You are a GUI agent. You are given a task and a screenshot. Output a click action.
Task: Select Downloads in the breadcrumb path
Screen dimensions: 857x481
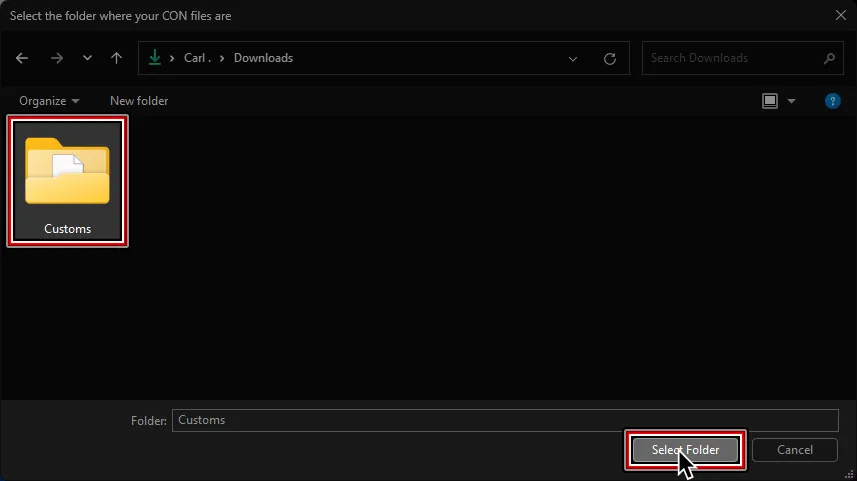(263, 58)
